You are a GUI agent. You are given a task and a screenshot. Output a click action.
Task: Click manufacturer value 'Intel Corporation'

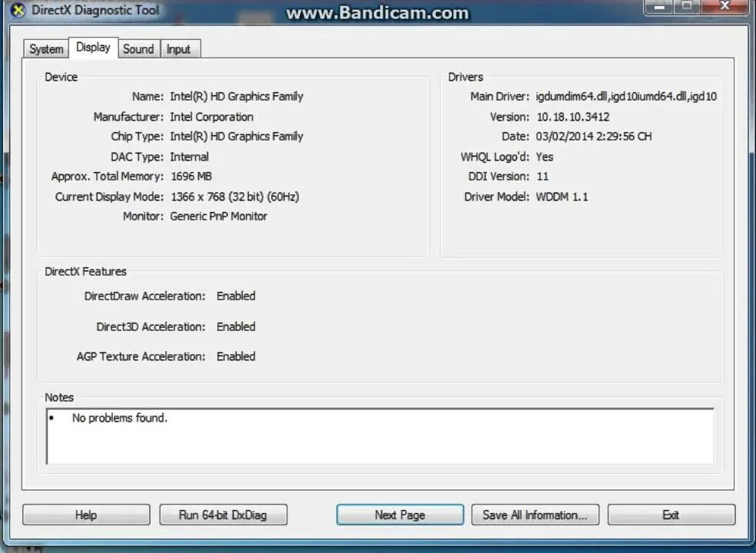click(211, 117)
